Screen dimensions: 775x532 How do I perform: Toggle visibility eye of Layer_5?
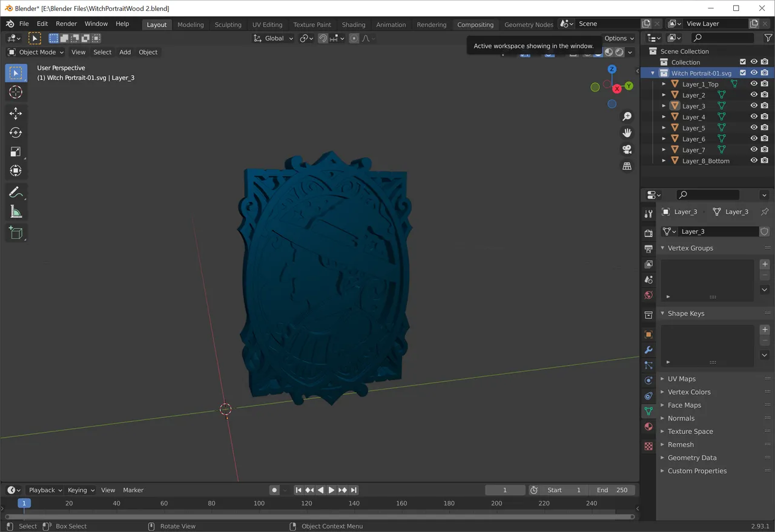754,128
